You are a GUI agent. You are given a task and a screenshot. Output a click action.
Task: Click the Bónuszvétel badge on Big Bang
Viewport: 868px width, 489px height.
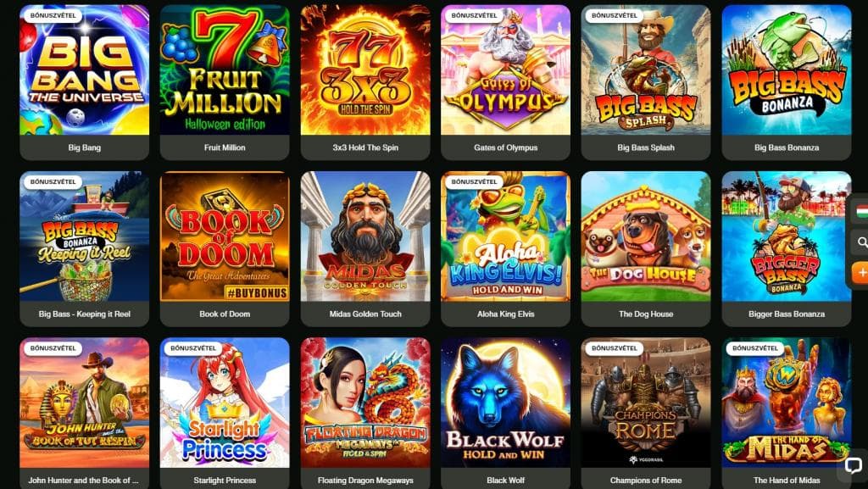pos(53,15)
